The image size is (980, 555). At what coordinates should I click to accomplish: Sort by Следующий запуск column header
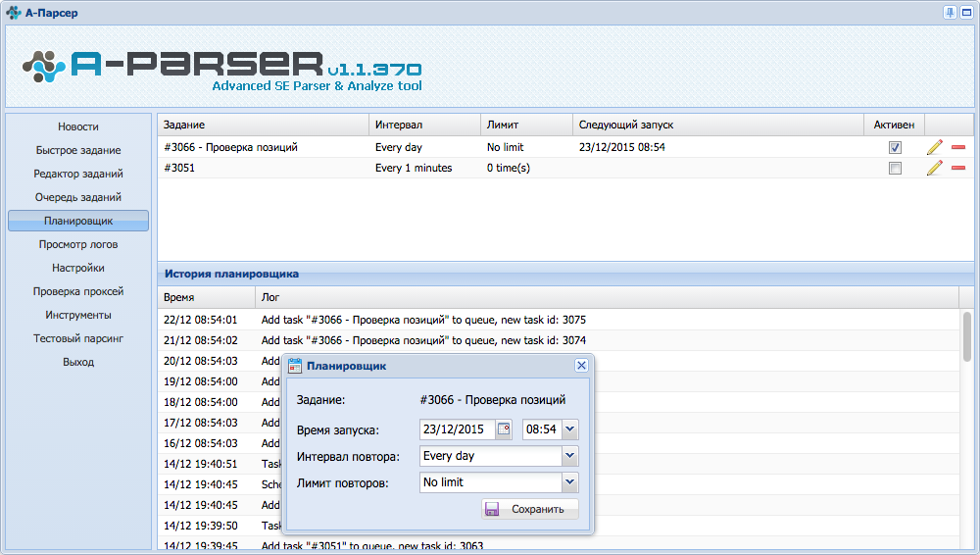[718, 125]
